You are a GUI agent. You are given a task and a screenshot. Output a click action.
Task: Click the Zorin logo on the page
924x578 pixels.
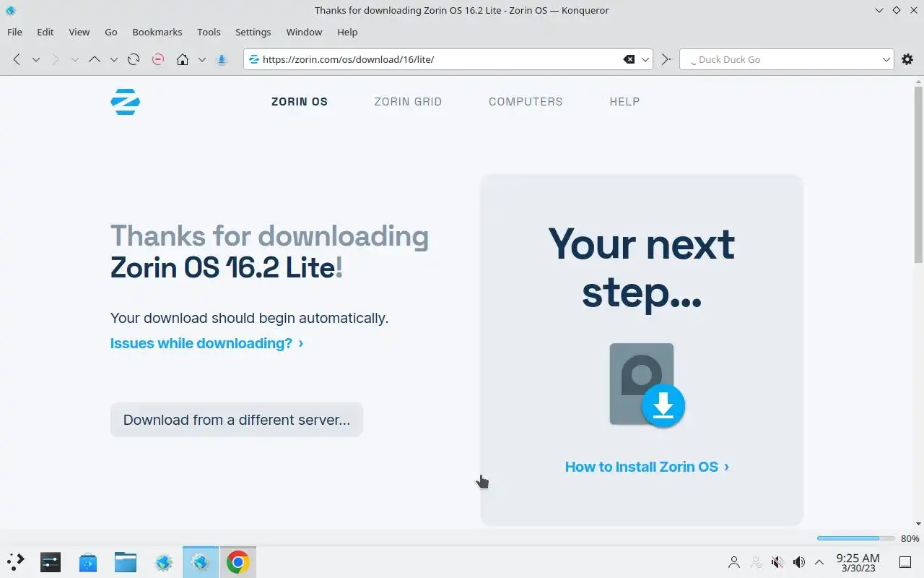pyautogui.click(x=125, y=102)
